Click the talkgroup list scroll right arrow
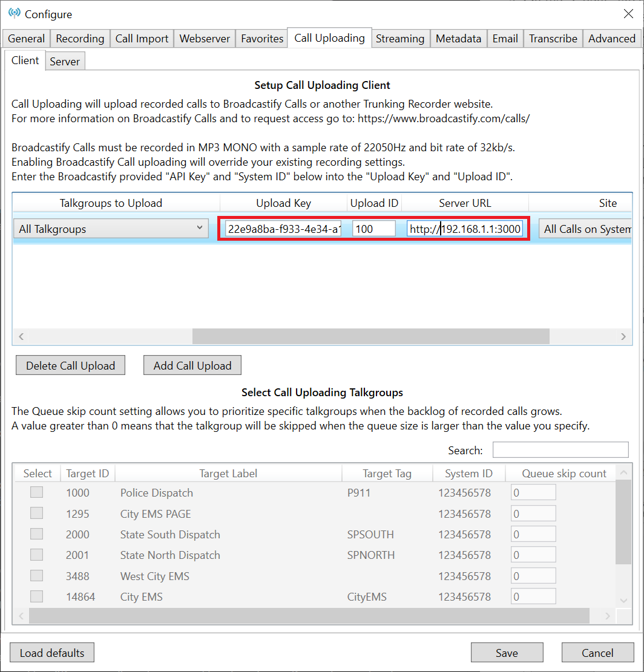 click(607, 616)
